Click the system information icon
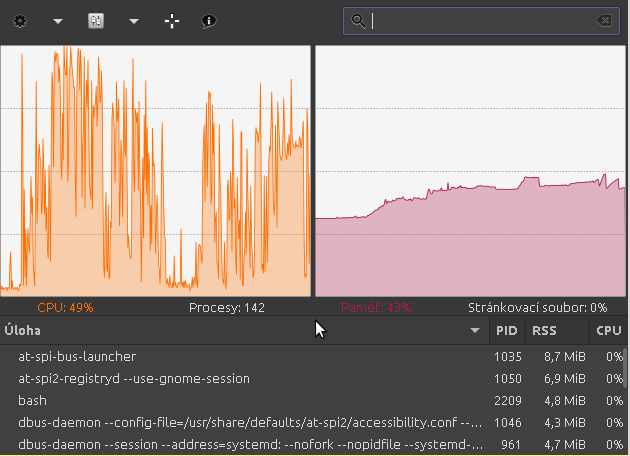This screenshot has width=630, height=456. (x=209, y=20)
